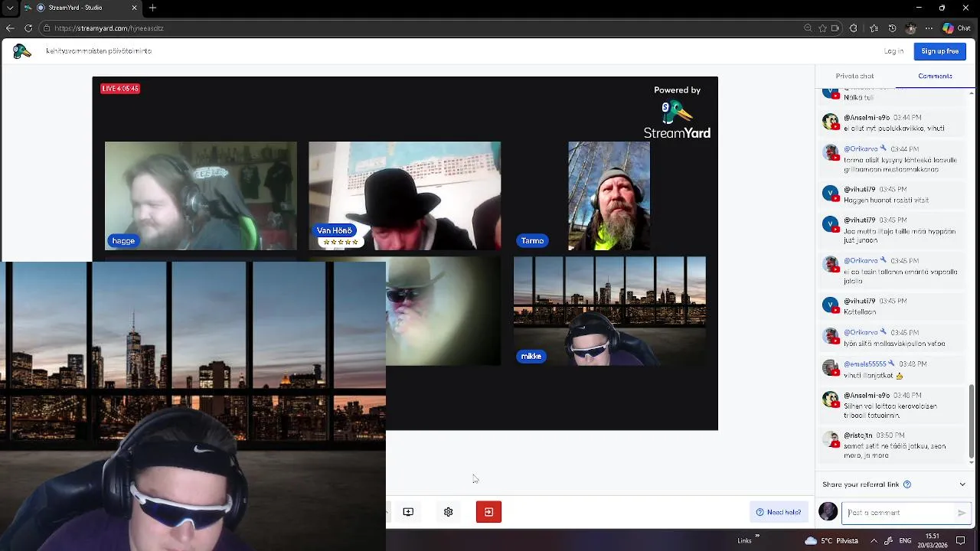Image resolution: width=980 pixels, height=551 pixels.
Task: Click the ENG language indicator in taskbar
Action: pos(905,540)
